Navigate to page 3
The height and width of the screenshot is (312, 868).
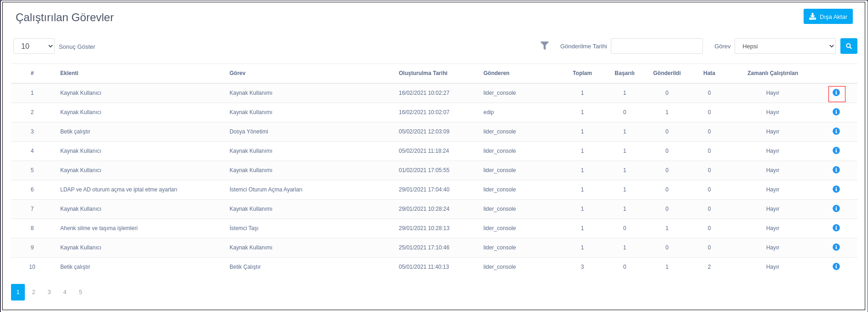[x=49, y=292]
